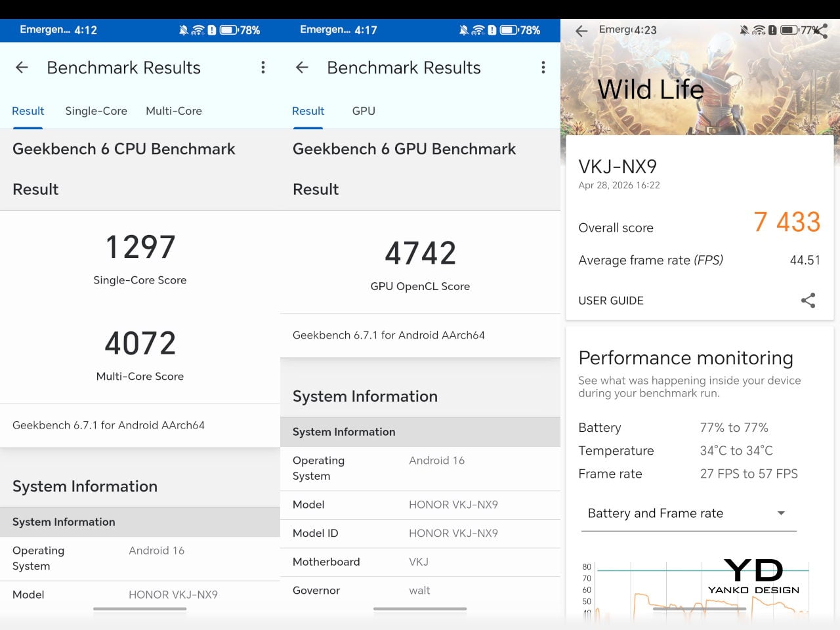Screen dimensions: 840x630
Task: Tap share icon at top of Wild Life
Action: tap(822, 30)
